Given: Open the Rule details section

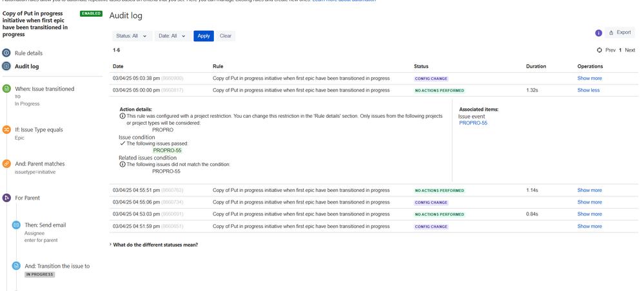Looking at the screenshot, I should pos(29,53).
